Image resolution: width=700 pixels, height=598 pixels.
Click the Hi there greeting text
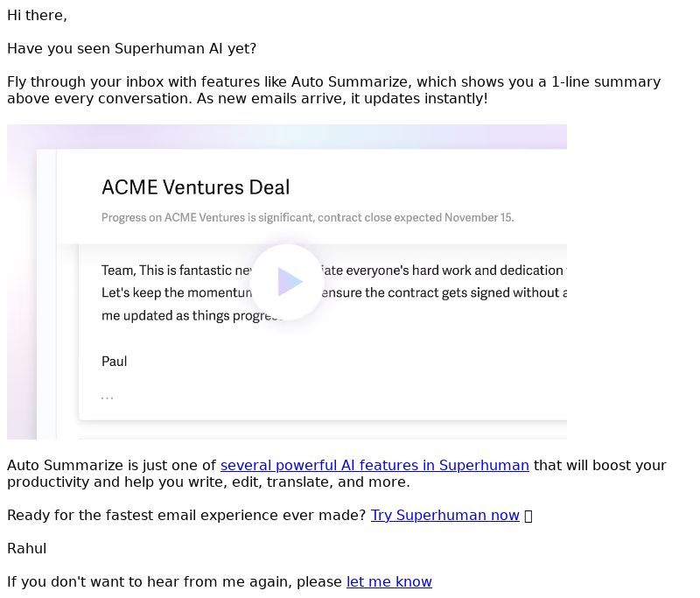pyautogui.click(x=37, y=16)
